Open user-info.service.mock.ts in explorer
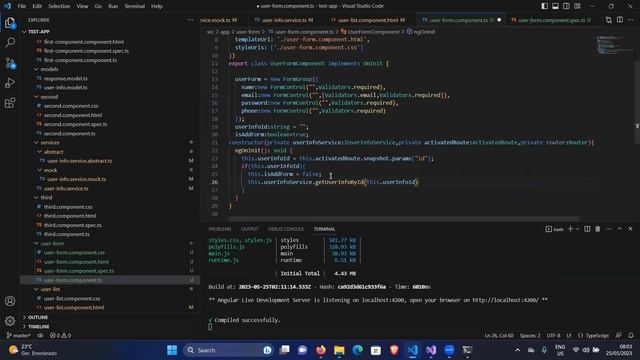The width and height of the screenshot is (640, 360). pos(109,179)
